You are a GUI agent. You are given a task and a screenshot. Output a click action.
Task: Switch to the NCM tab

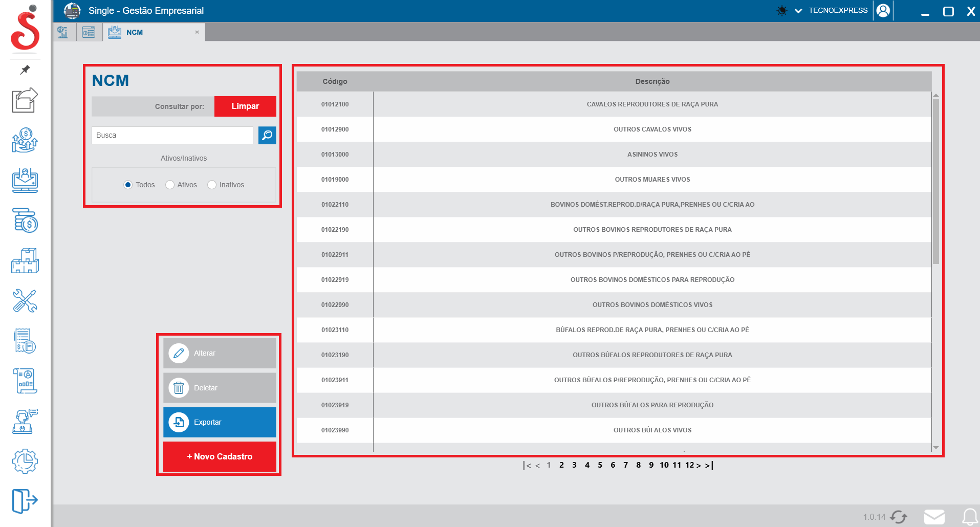coord(135,32)
